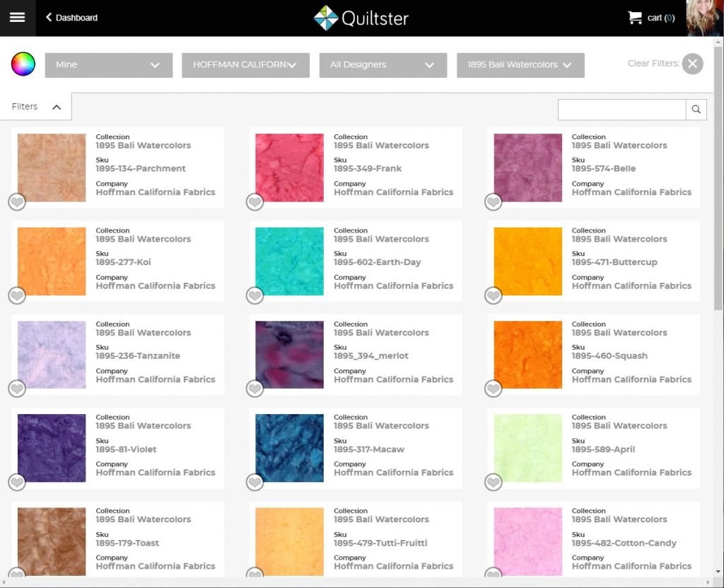Viewport: 724px width, 588px height.
Task: Click the scrollbar down arrow
Action: pos(718,572)
